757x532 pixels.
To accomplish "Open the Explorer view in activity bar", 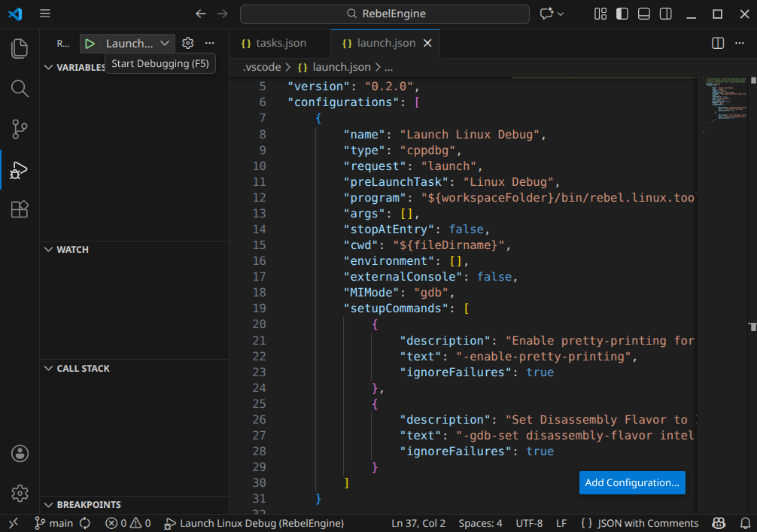I will pos(20,49).
